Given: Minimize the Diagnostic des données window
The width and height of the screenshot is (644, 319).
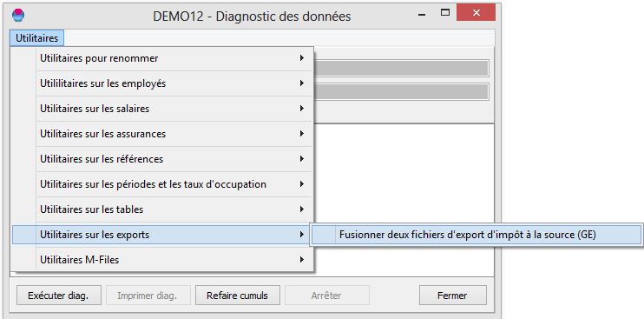Looking at the screenshot, I should tap(422, 14).
